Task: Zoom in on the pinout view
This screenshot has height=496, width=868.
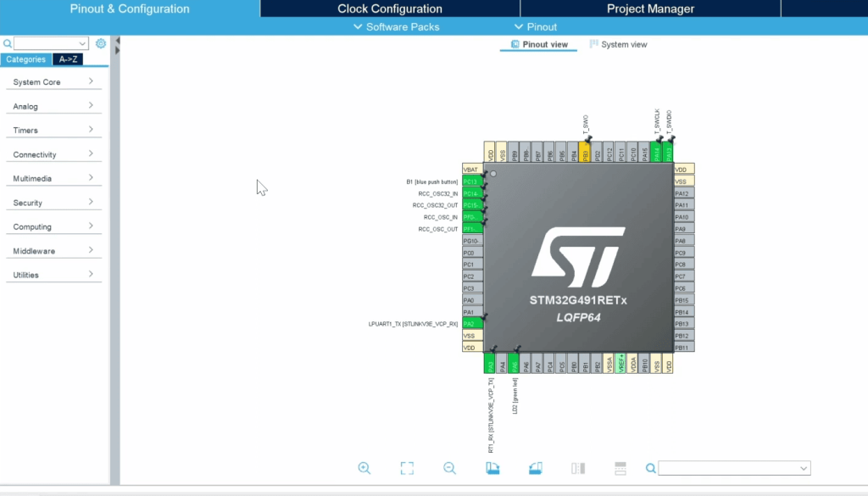Action: (x=364, y=467)
